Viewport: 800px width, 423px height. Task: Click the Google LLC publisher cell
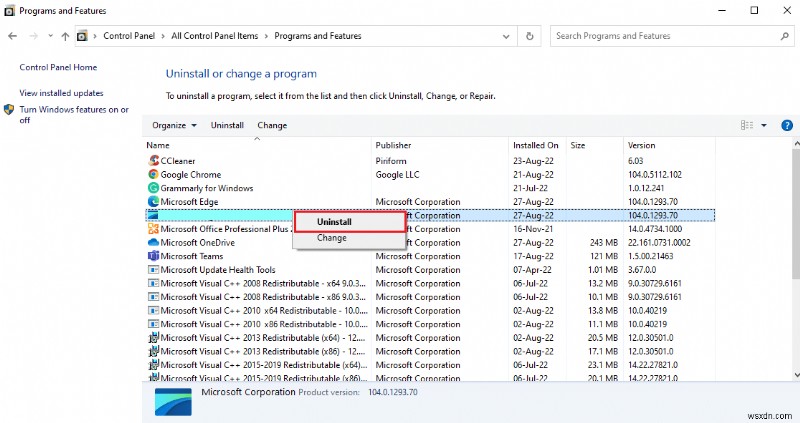point(397,175)
